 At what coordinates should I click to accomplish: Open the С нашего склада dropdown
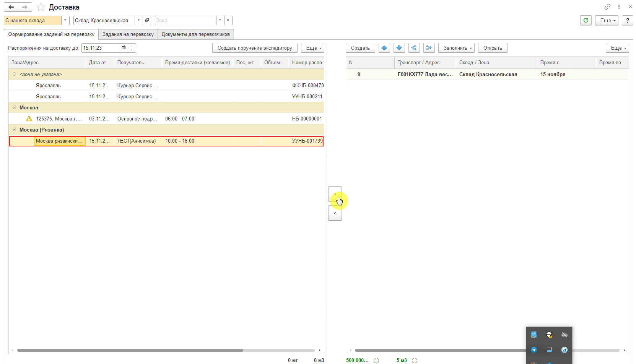click(65, 20)
